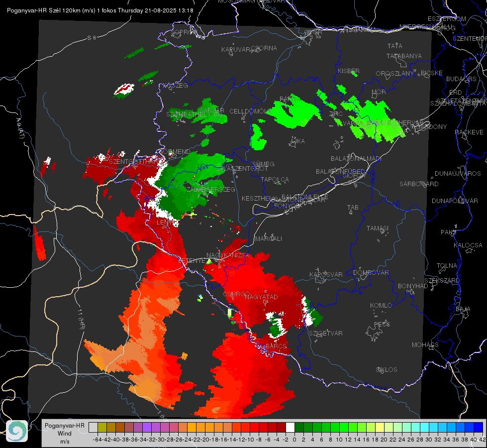Screen dimensions: 487x448
Task: Select the TOLNA town label
Action: (447, 266)
